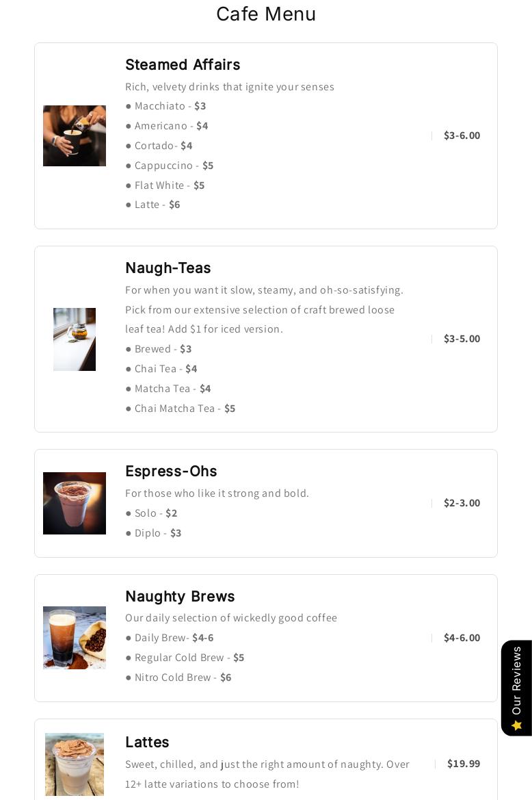The width and height of the screenshot is (532, 800).
Task: Click the Cafe Menu page title
Action: click(266, 14)
